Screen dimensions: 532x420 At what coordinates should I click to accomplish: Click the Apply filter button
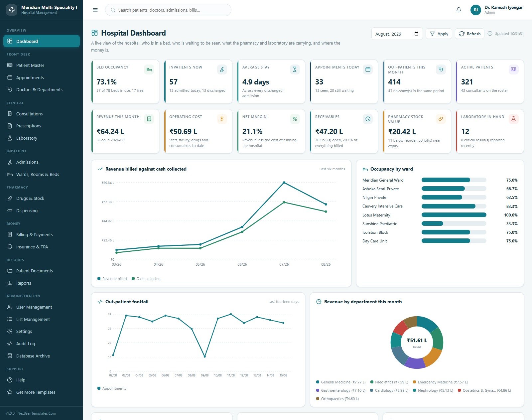[439, 34]
